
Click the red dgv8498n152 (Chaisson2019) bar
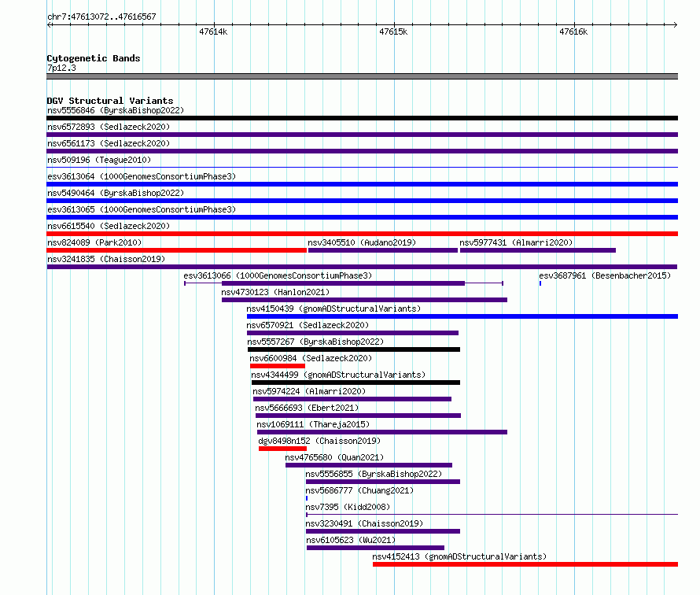click(282, 449)
